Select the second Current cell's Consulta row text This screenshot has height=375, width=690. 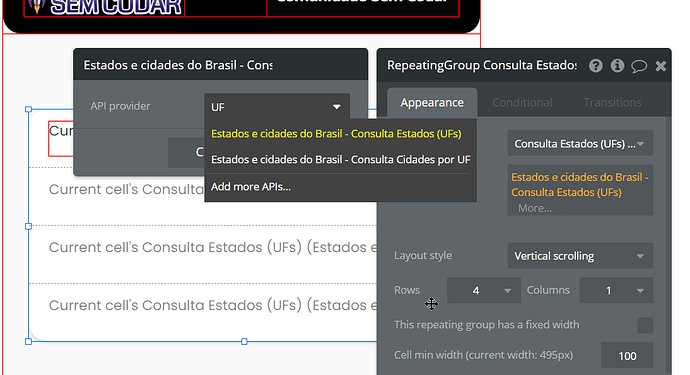point(126,189)
